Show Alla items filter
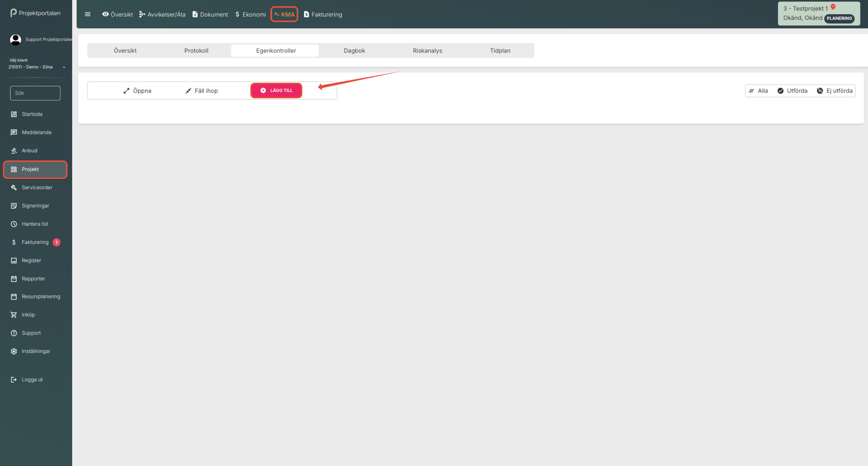The height and width of the screenshot is (466, 868). pyautogui.click(x=758, y=91)
